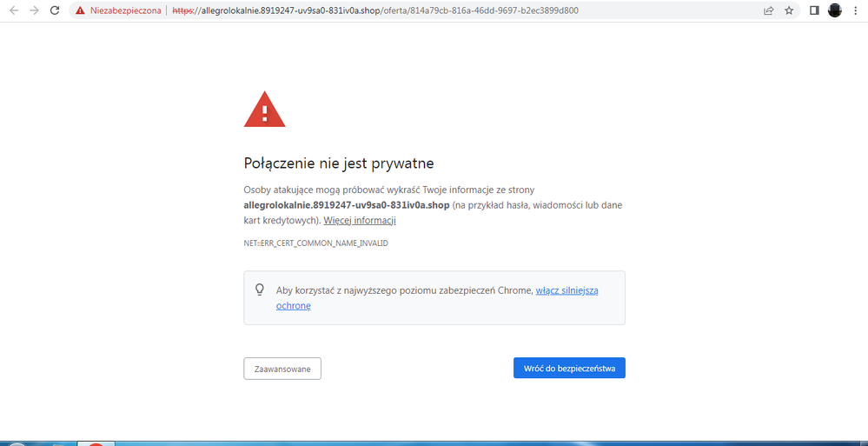
Task: Open the Chrome three-dot menu
Action: coord(856,10)
